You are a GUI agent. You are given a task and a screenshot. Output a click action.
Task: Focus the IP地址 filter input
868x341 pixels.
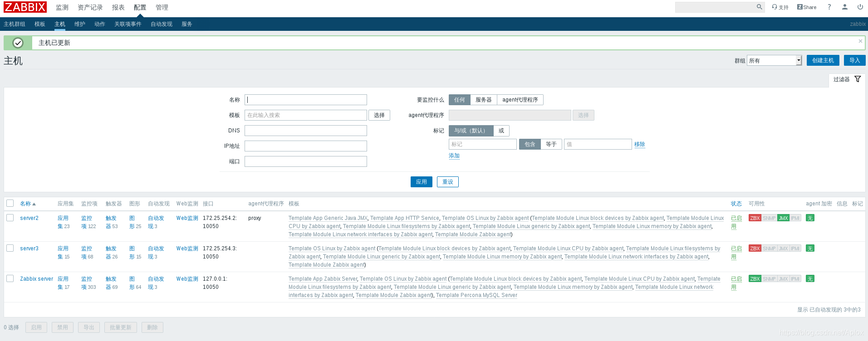click(x=306, y=146)
